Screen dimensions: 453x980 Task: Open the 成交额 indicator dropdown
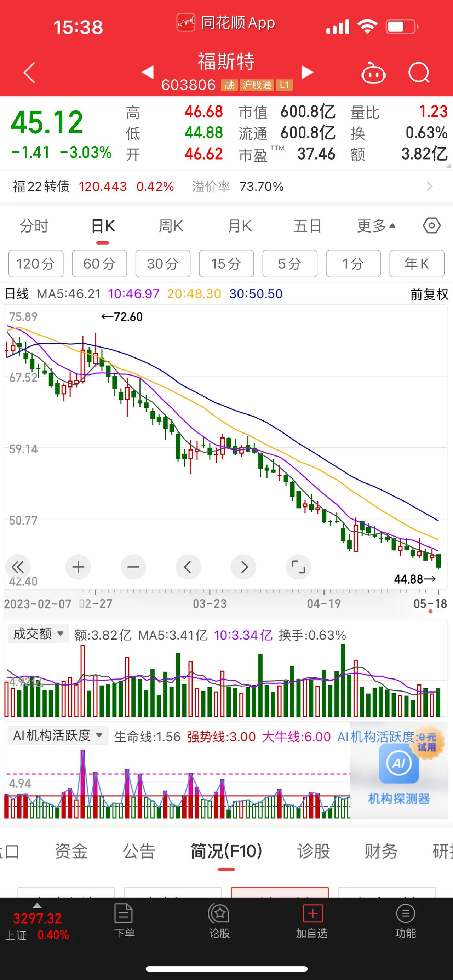[x=38, y=634]
